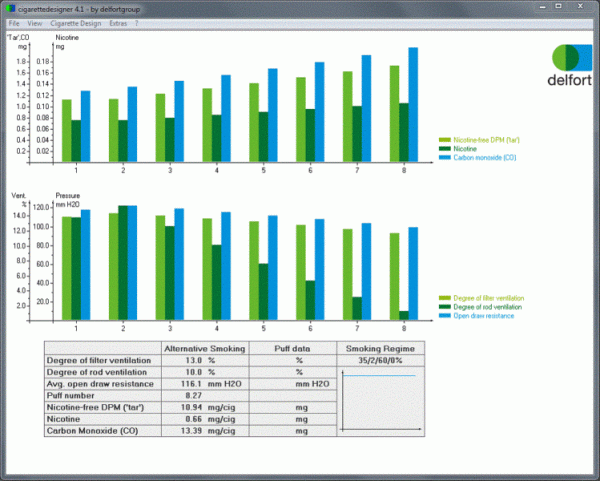
Task: Click the Carbon Monoxide (CO) table row label
Action: coord(86,431)
